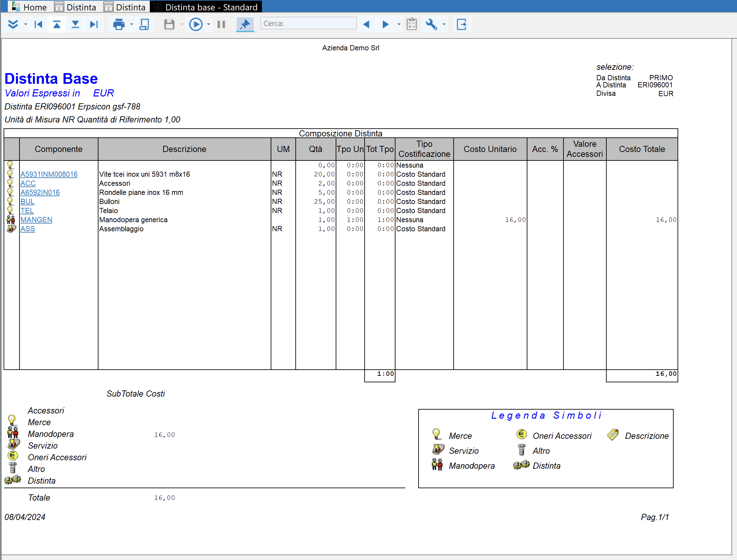Click Manodopera icon in subtotal list
Viewport: 737px width, 560px height.
pos(13,433)
